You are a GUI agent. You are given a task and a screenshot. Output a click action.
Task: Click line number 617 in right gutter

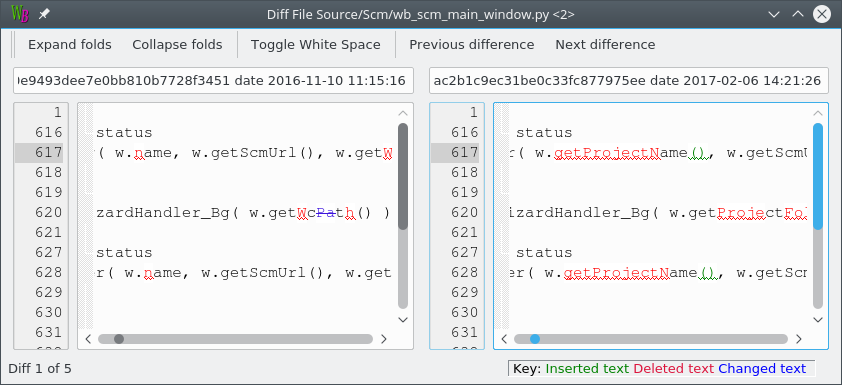click(x=464, y=152)
